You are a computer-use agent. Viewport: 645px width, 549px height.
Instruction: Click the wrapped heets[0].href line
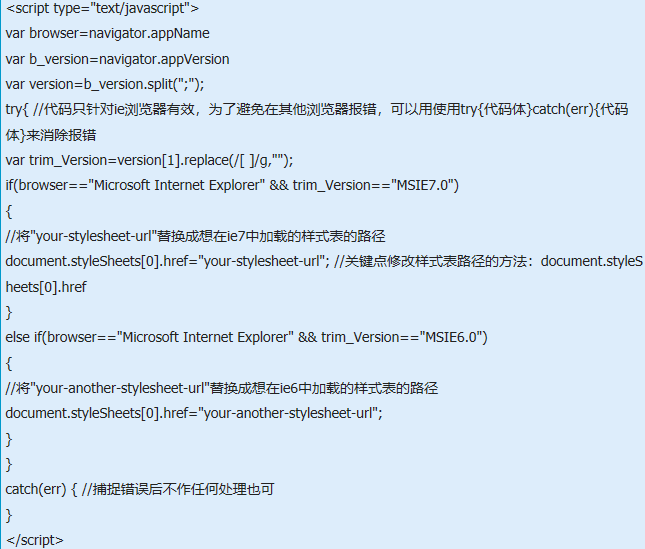(46, 287)
